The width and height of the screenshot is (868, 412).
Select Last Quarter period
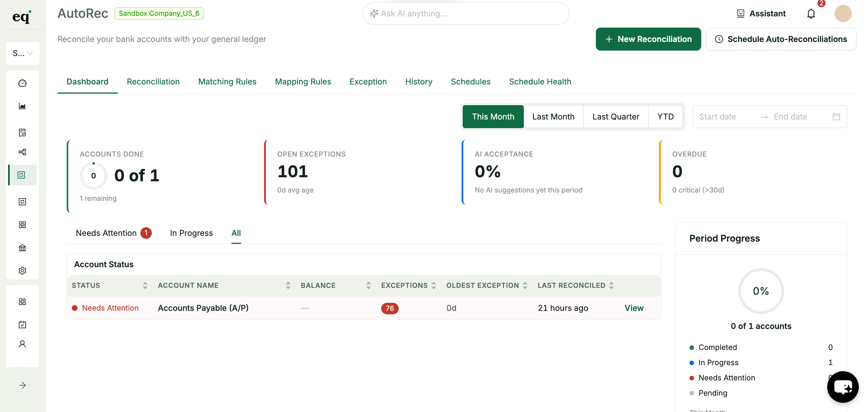point(616,117)
